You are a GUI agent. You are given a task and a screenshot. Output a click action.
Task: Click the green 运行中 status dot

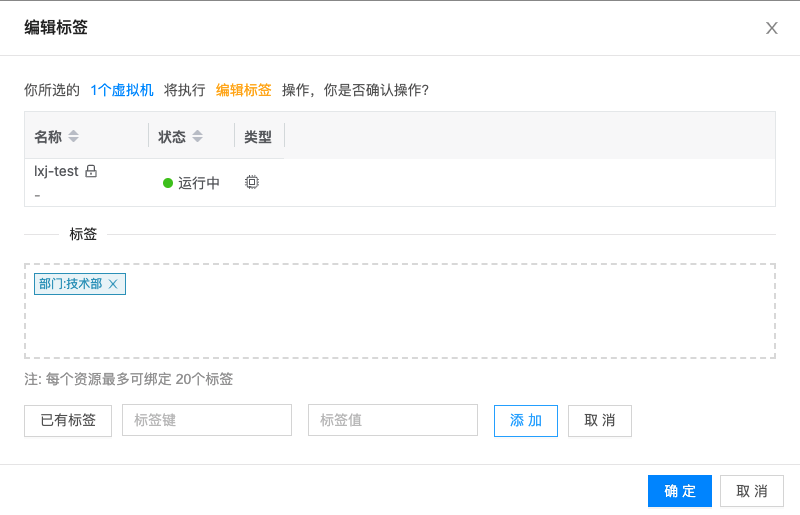(168, 183)
